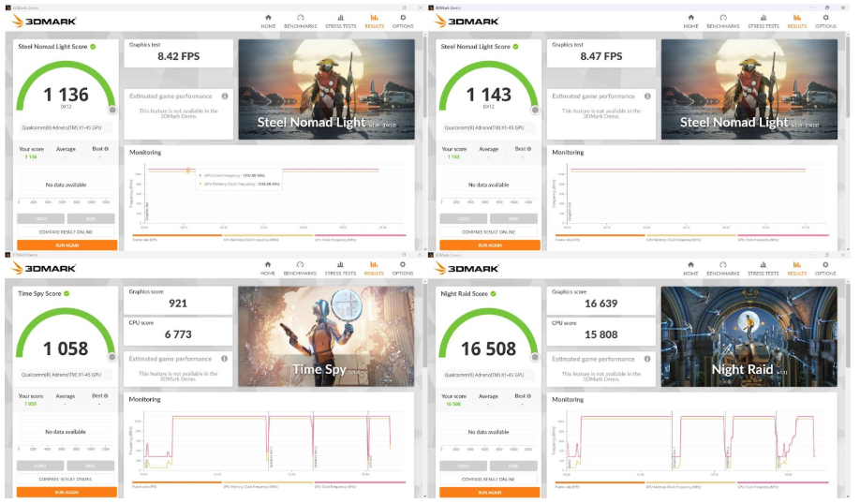
Task: Click COMPARE RESULT ONLINE in the Night Raid window
Action: pos(488,480)
